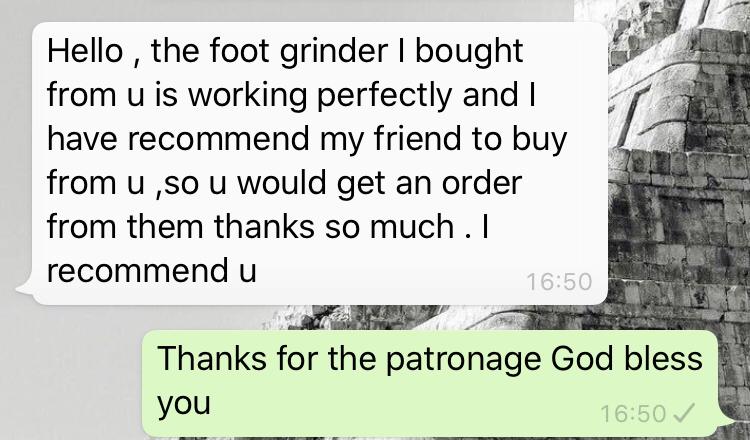Screen dimensions: 750x440
Task: Tap the 16:50 timestamp on sent message
Action: pos(633,414)
